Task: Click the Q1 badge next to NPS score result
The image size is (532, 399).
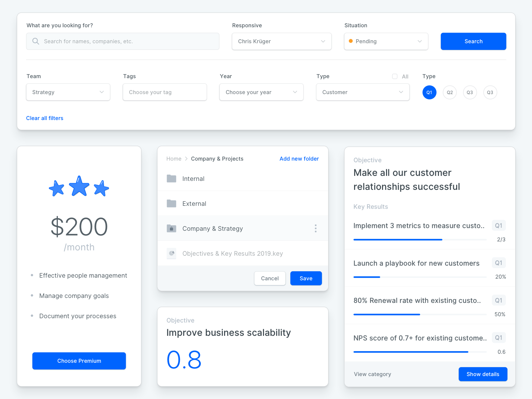Action: pyautogui.click(x=498, y=337)
